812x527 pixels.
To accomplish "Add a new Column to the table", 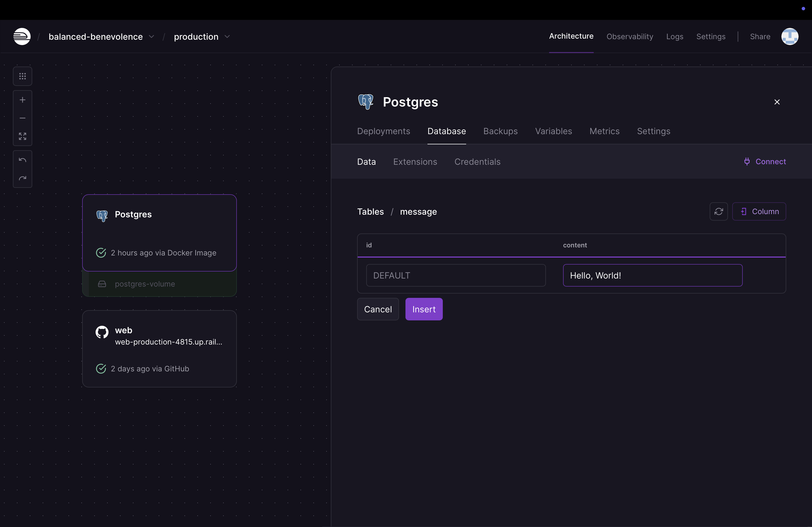I will [x=759, y=212].
